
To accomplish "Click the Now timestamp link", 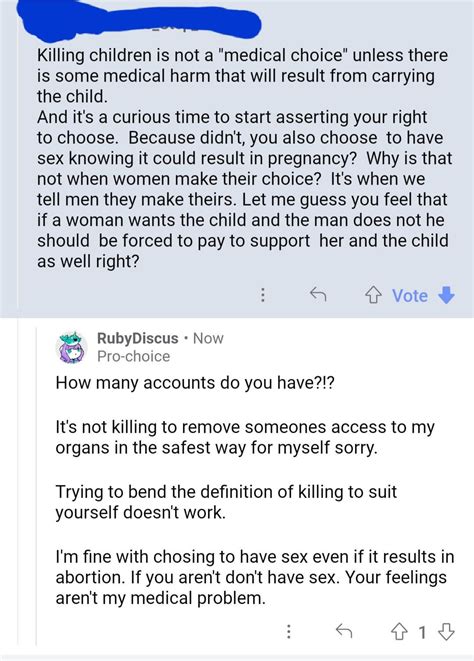I will click(x=208, y=339).
